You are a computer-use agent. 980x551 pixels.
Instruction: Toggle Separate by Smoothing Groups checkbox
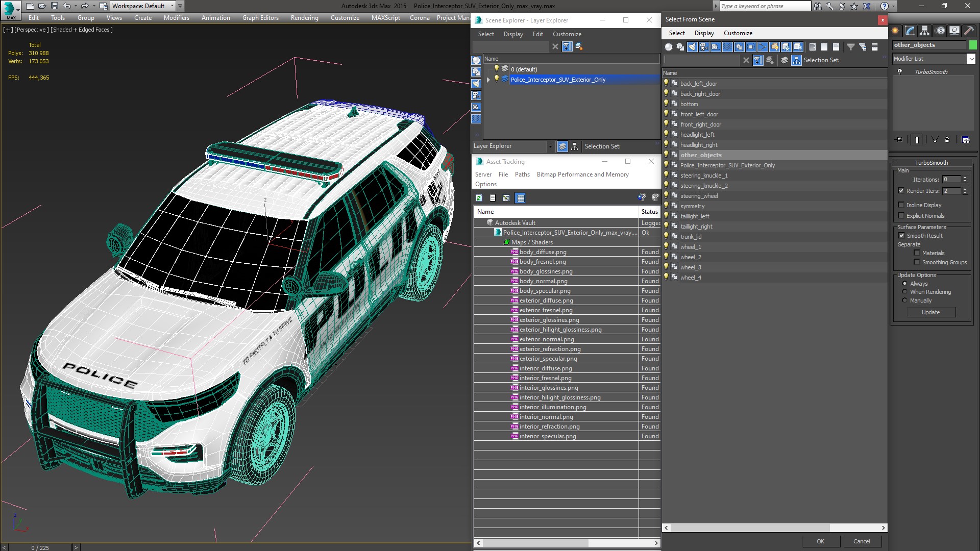pyautogui.click(x=917, y=262)
